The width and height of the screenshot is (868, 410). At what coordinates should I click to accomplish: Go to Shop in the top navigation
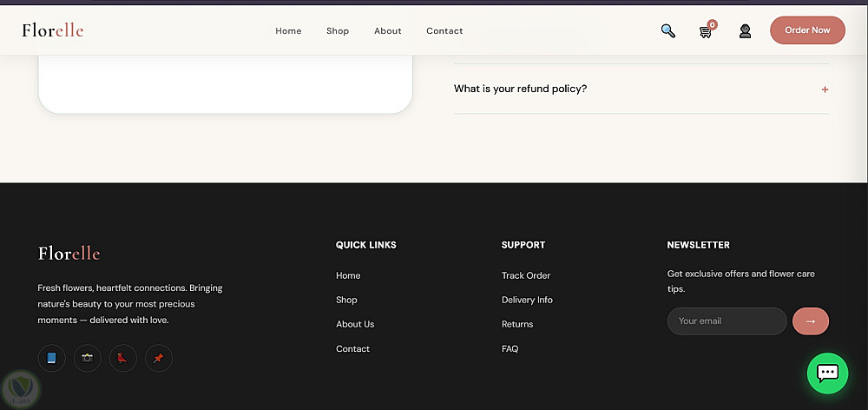click(338, 31)
